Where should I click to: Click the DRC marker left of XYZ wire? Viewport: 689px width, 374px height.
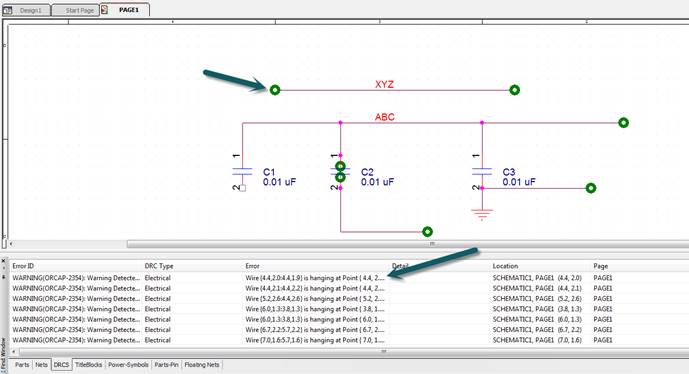coord(275,90)
